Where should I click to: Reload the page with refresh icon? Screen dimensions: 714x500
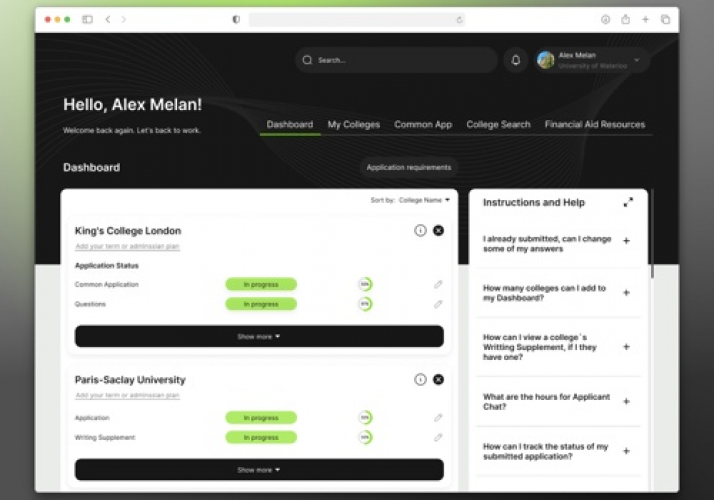(459, 20)
